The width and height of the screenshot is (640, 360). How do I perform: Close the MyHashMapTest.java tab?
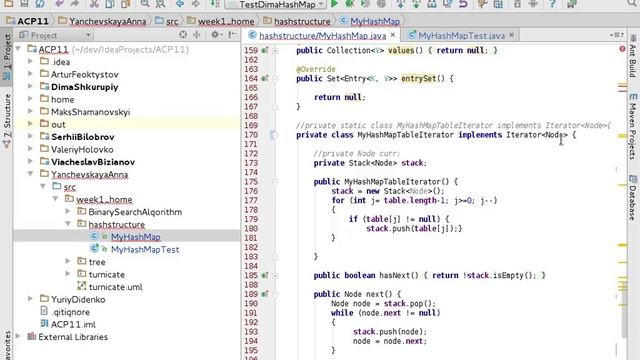coord(511,35)
